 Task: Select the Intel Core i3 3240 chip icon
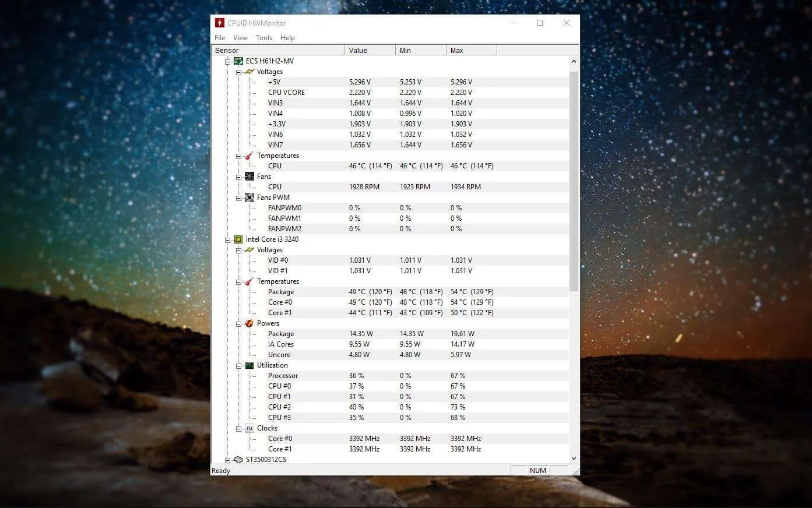coord(238,239)
